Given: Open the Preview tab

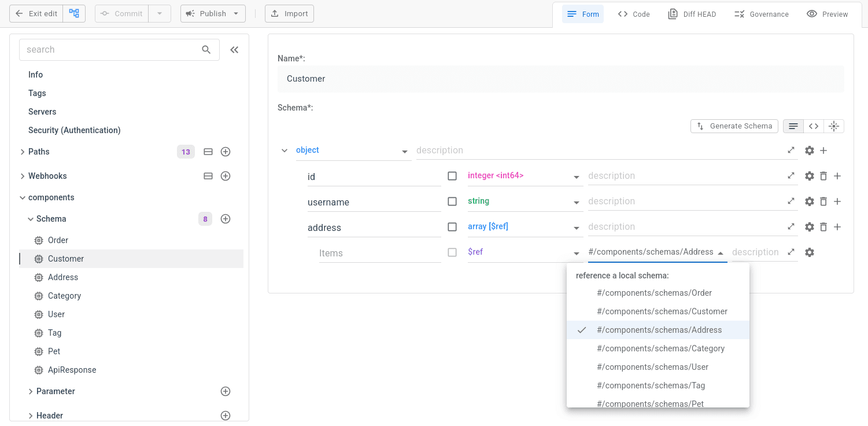Looking at the screenshot, I should point(828,14).
